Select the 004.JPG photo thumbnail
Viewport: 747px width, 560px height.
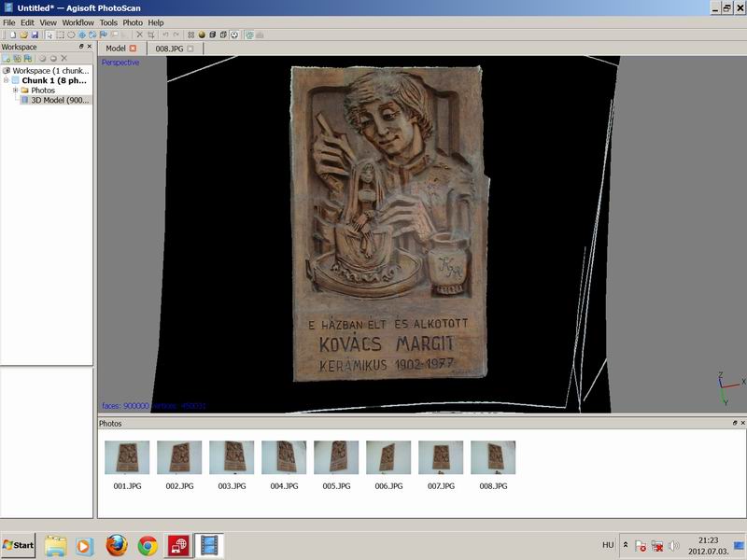pos(284,457)
